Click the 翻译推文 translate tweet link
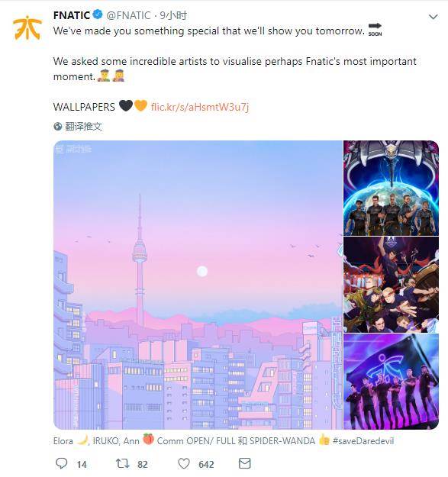The width and height of the screenshot is (448, 477). click(84, 126)
